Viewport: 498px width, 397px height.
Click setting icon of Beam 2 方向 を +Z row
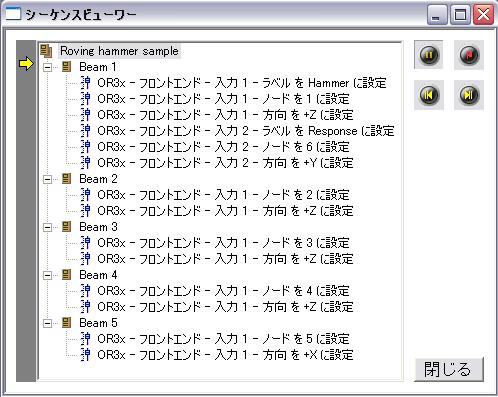coord(86,211)
